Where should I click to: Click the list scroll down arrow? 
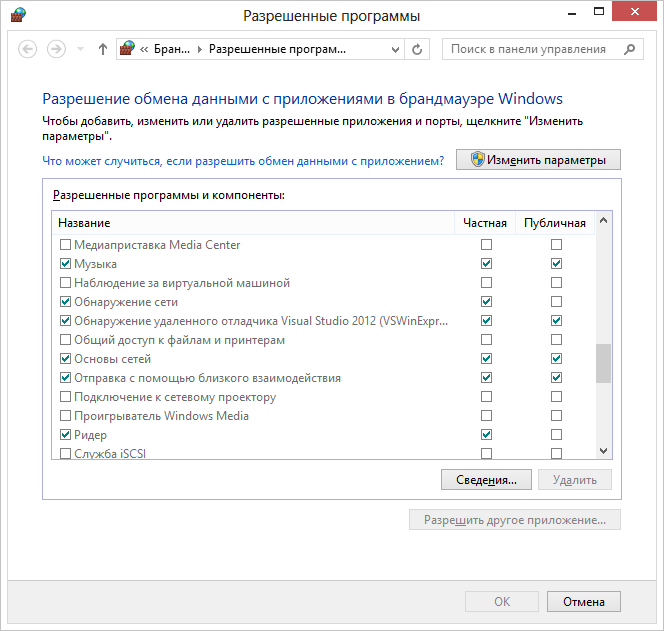click(x=603, y=451)
